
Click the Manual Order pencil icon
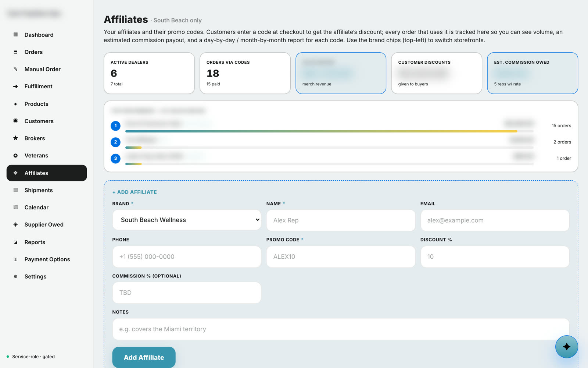[15, 69]
